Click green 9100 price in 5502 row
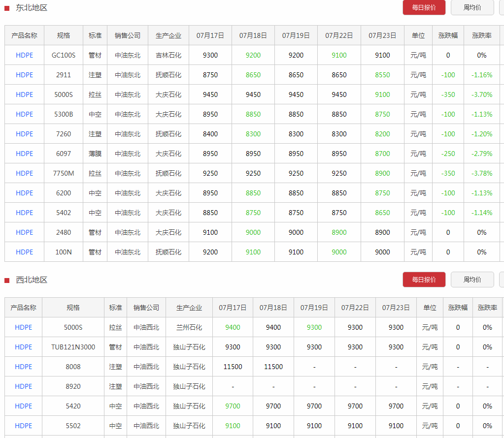 coord(233,426)
